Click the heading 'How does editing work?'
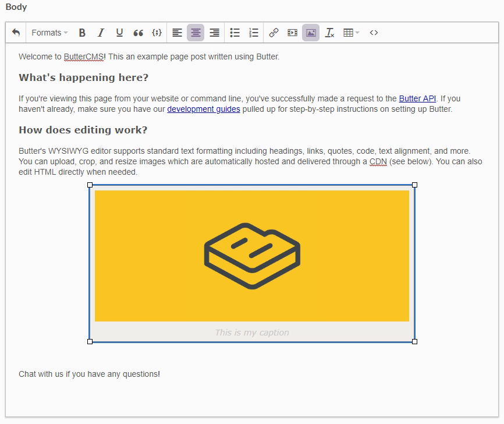This screenshot has height=424, width=504. (83, 130)
